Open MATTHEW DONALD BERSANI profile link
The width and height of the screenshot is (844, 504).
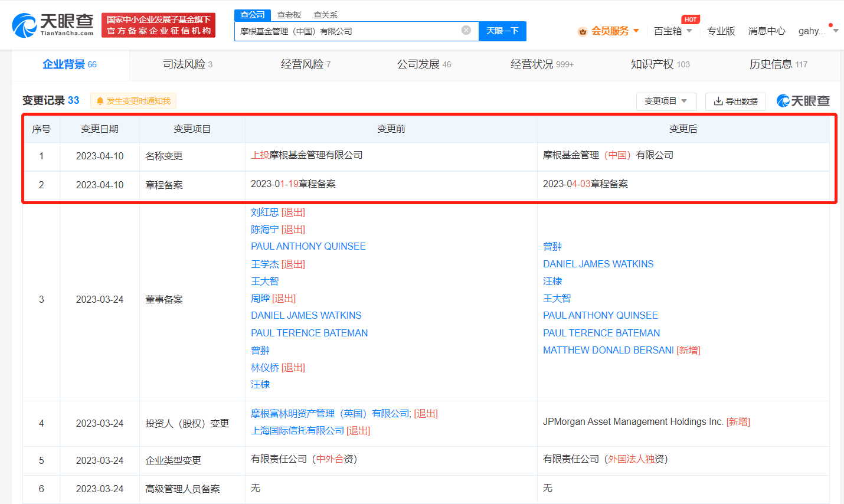point(608,350)
